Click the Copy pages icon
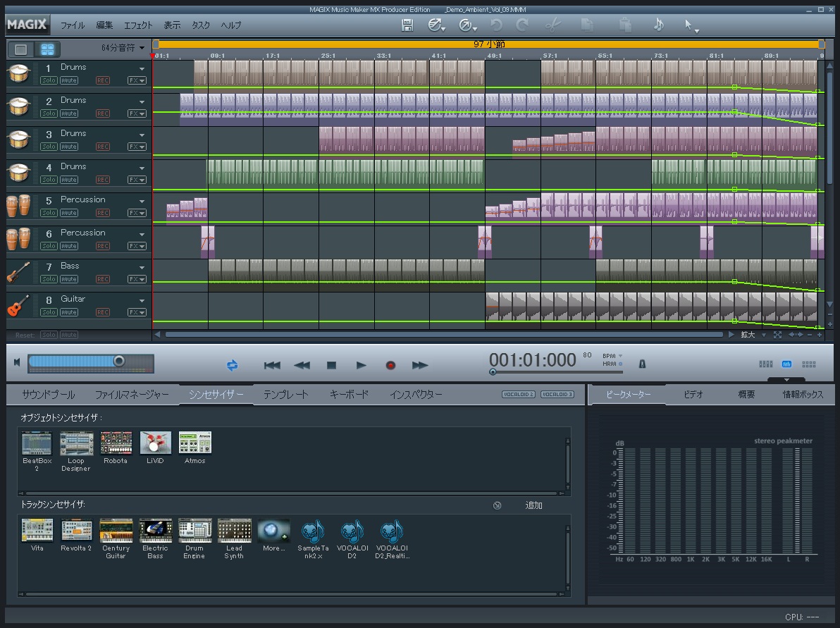This screenshot has width=840, height=628. pyautogui.click(x=587, y=25)
